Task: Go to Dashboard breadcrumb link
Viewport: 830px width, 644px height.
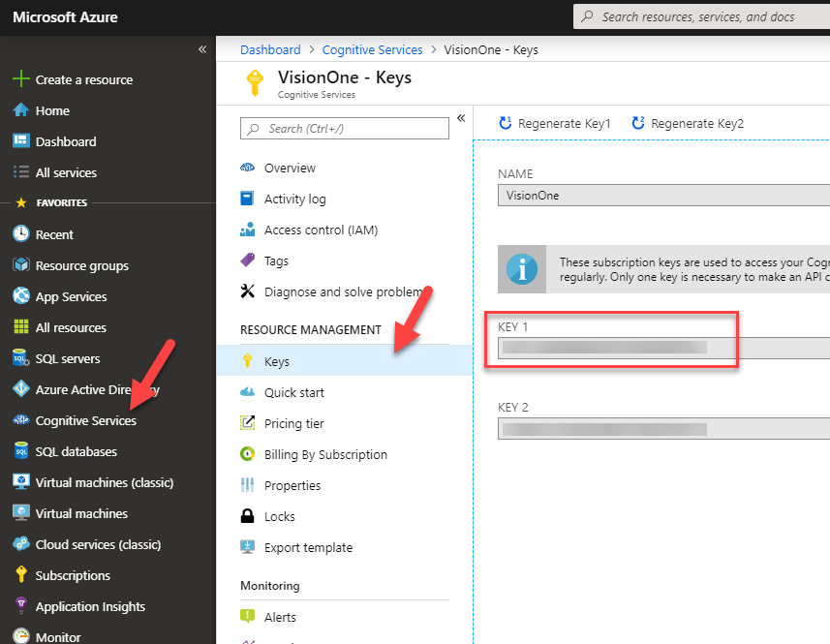Action: pyautogui.click(x=270, y=49)
